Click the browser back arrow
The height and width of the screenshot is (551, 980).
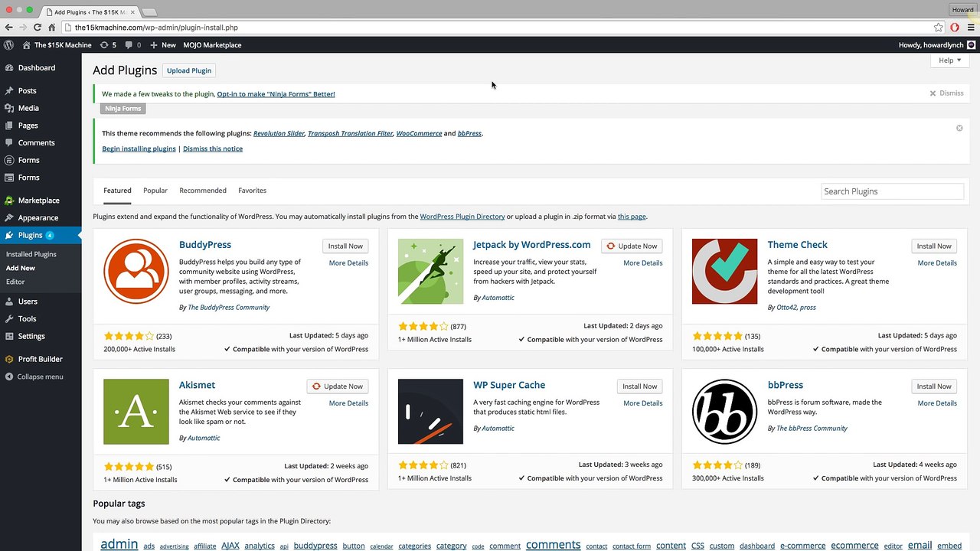(x=9, y=28)
